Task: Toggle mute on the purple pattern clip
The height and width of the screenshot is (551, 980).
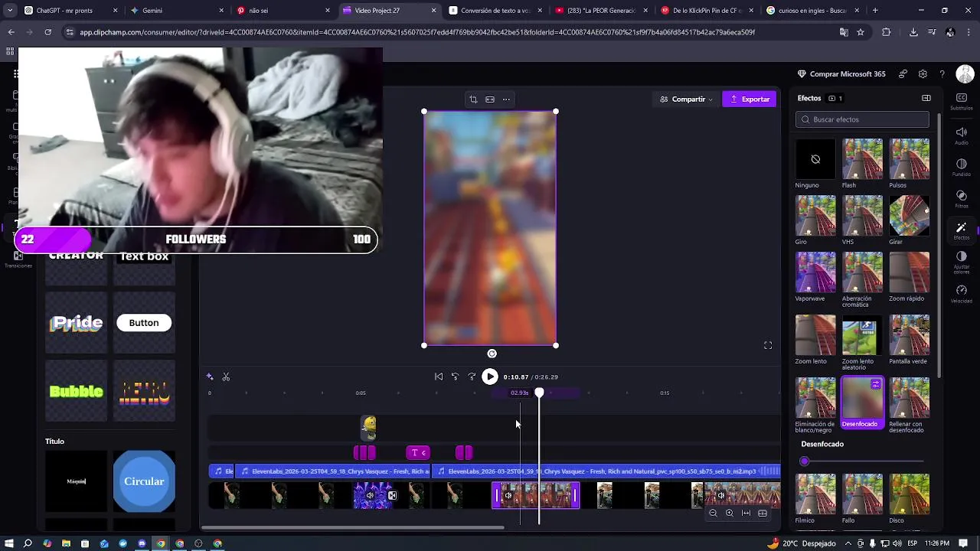Action: (370, 496)
